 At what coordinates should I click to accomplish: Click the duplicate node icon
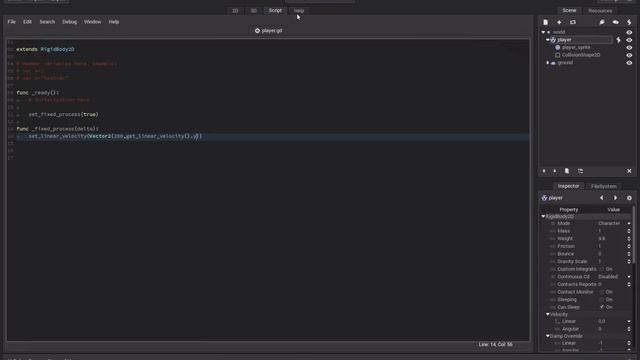(567, 171)
